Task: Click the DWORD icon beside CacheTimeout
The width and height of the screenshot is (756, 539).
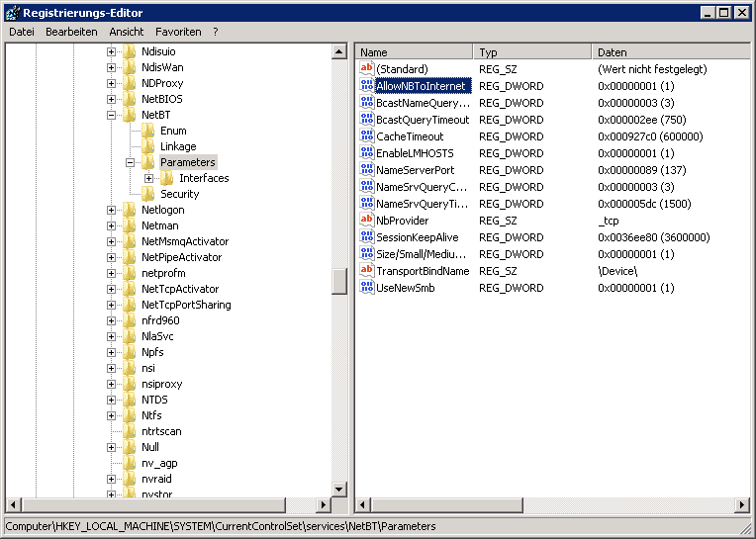Action: (367, 136)
